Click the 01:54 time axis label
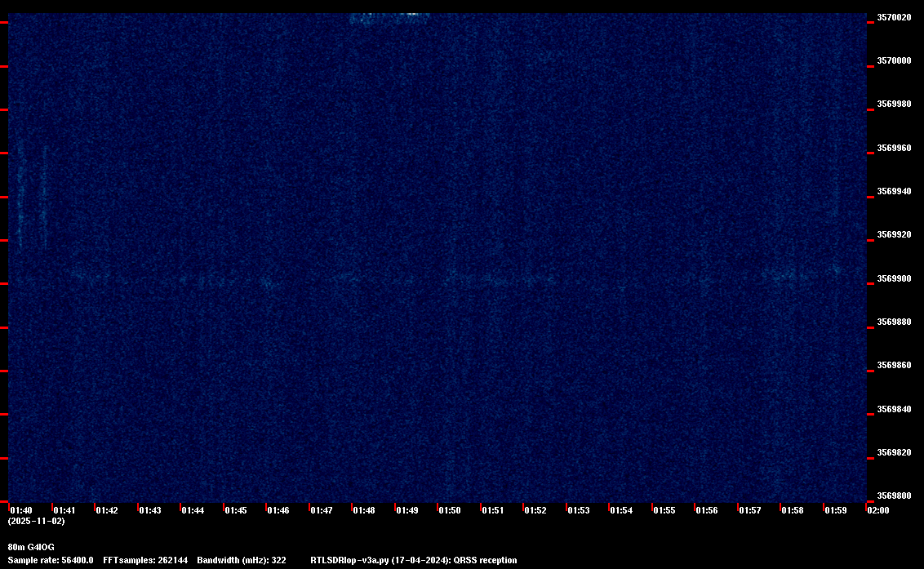This screenshot has height=569, width=924. click(x=621, y=510)
